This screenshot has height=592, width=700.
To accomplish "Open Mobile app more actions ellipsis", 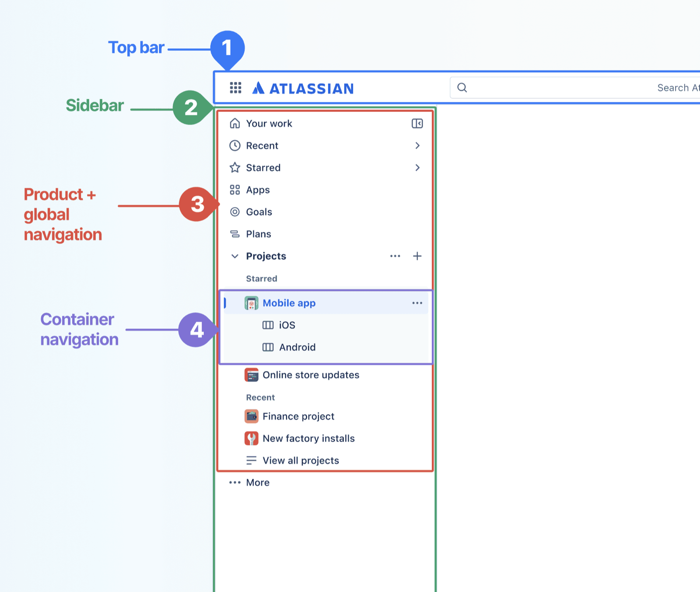I will (417, 303).
